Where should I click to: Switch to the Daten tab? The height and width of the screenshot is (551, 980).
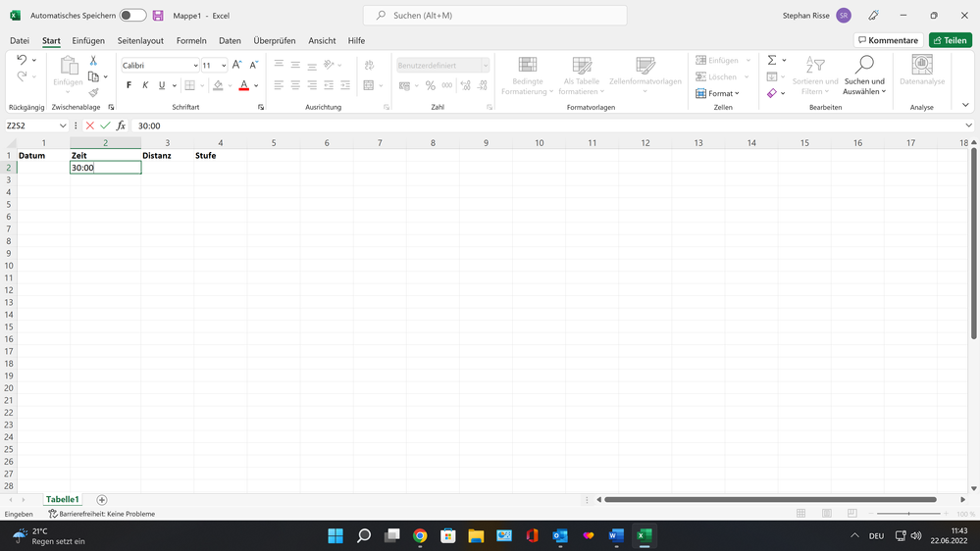(230, 40)
